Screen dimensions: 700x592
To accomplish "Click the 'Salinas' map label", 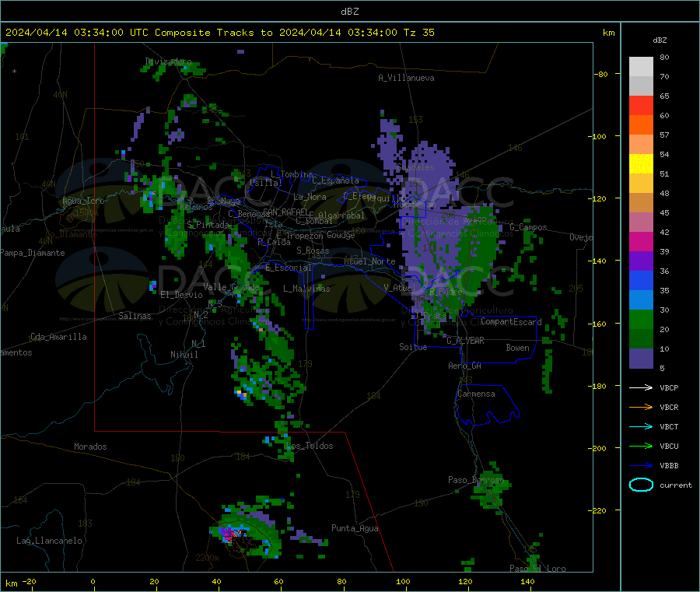I will pos(135,316).
